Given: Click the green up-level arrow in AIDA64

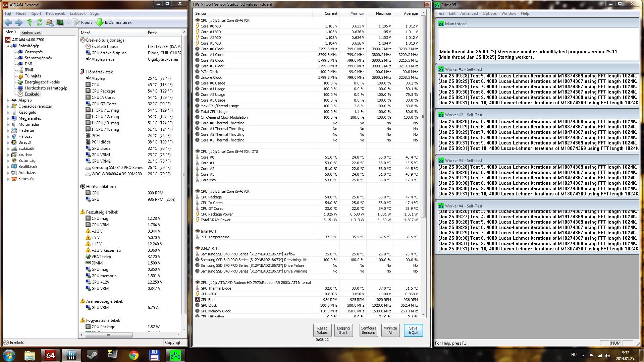Looking at the screenshot, I should point(30,22).
